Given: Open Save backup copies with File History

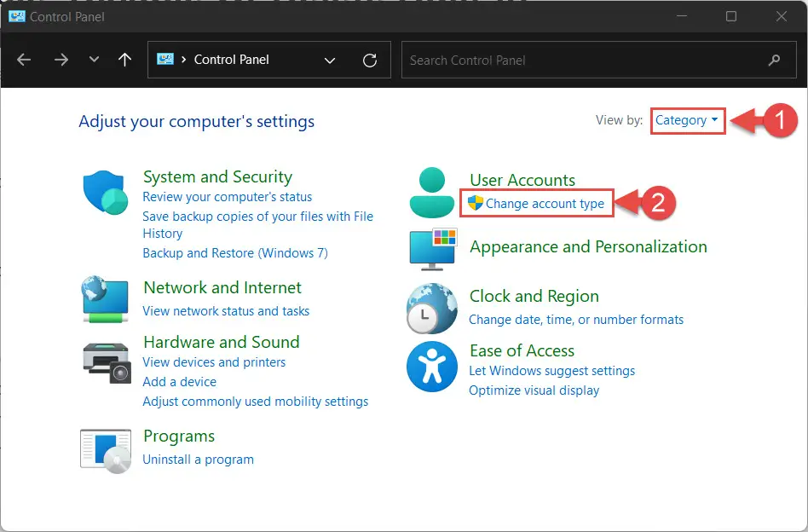Looking at the screenshot, I should 257,225.
